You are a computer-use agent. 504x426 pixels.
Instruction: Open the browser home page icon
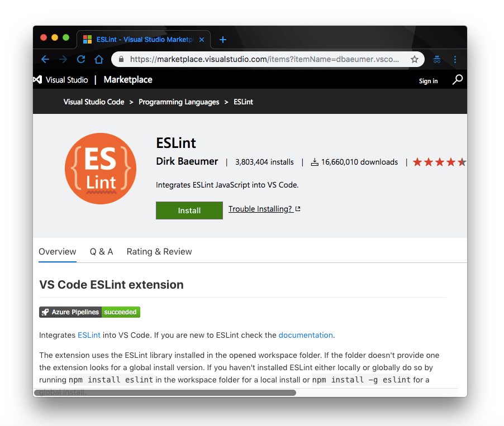tap(99, 59)
